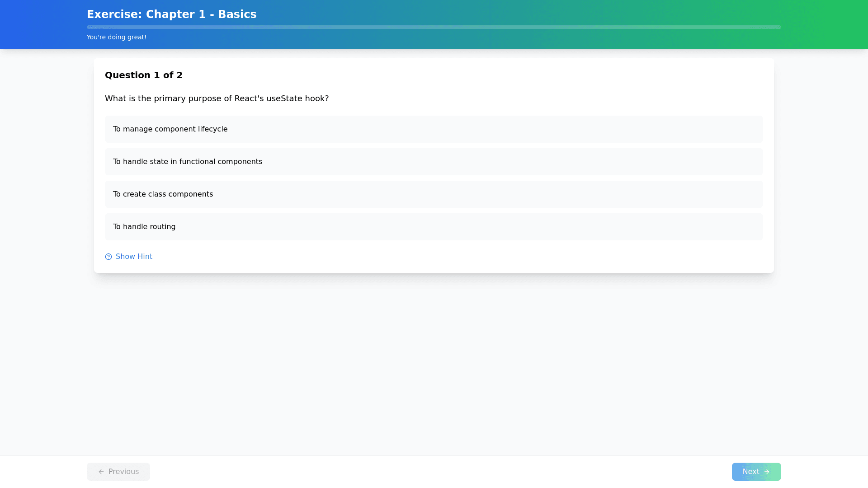Show the hint via Show Hint link
The height and width of the screenshot is (488, 868).
tap(134, 257)
